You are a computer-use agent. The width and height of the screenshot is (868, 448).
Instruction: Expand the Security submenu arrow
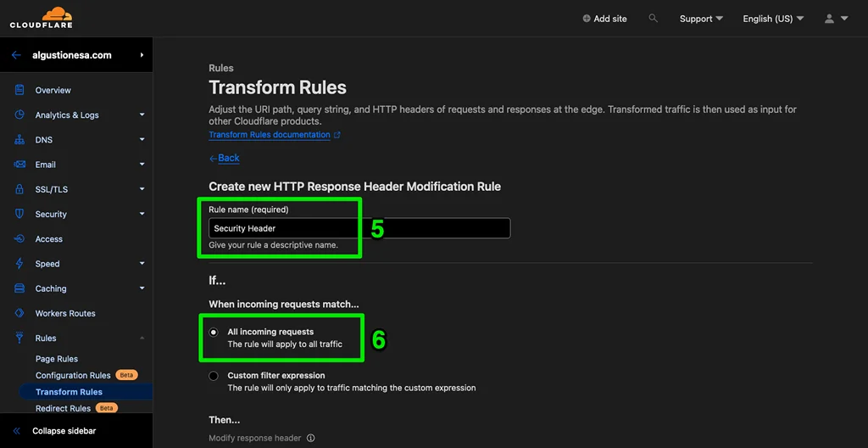[x=142, y=214]
